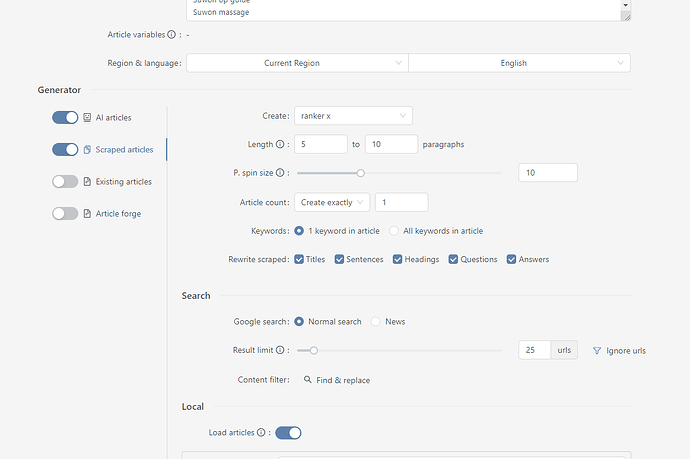Screen dimensions: 690x459
Task: Uncheck the Rewrite scraped Titles checkbox
Action: point(299,259)
